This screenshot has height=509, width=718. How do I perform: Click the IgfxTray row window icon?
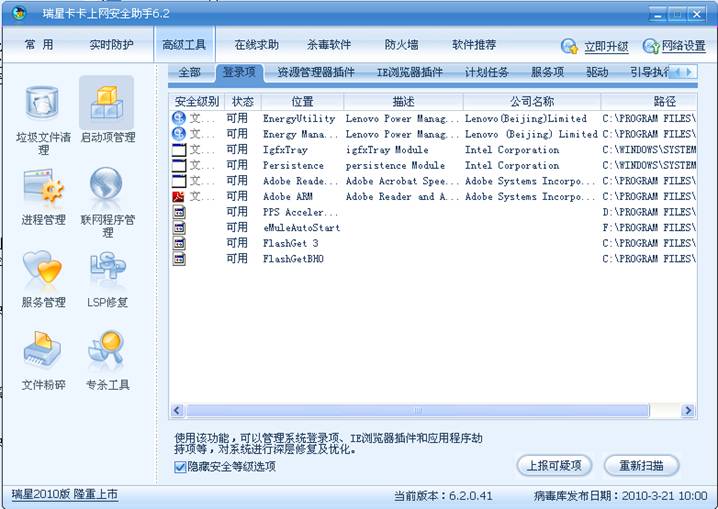(179, 150)
